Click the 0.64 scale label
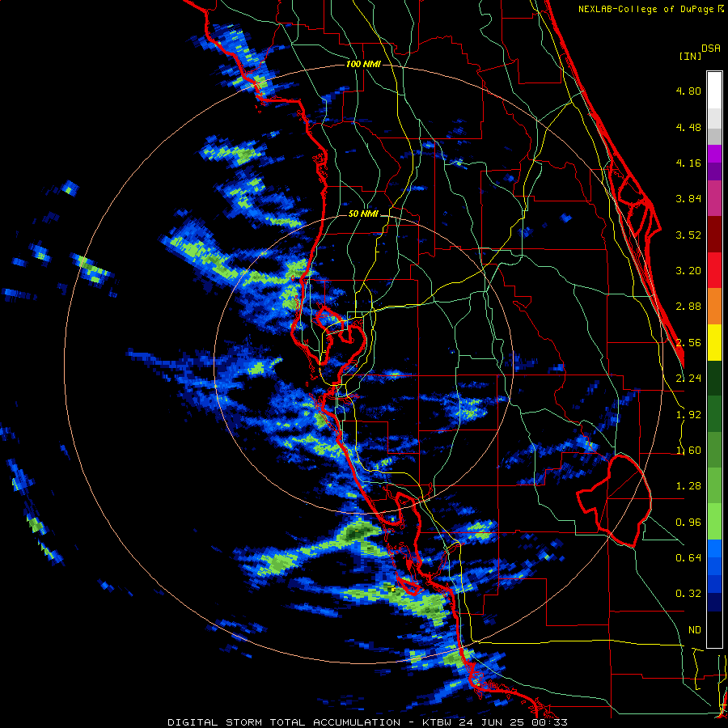Image resolution: width=728 pixels, height=728 pixels. coord(688,557)
